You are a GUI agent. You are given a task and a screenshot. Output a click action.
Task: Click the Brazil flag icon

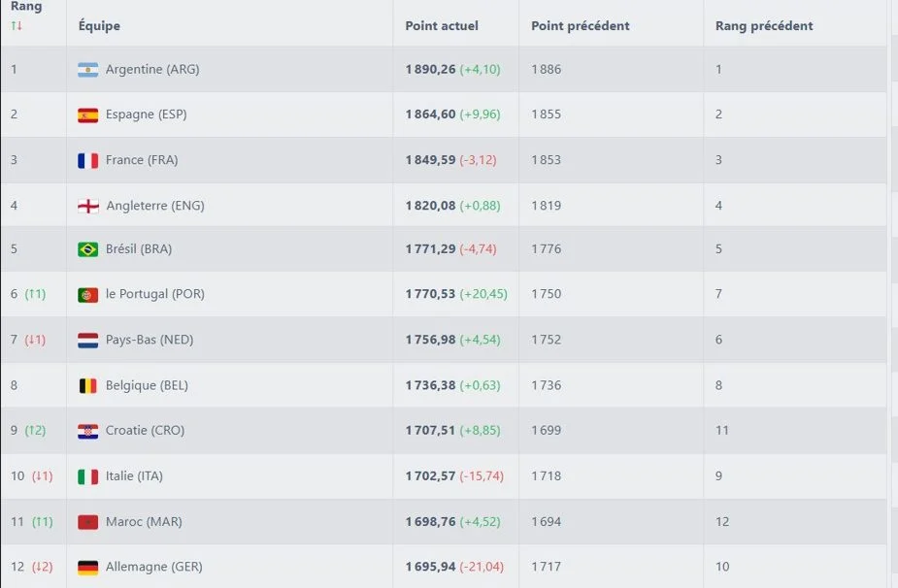87,249
